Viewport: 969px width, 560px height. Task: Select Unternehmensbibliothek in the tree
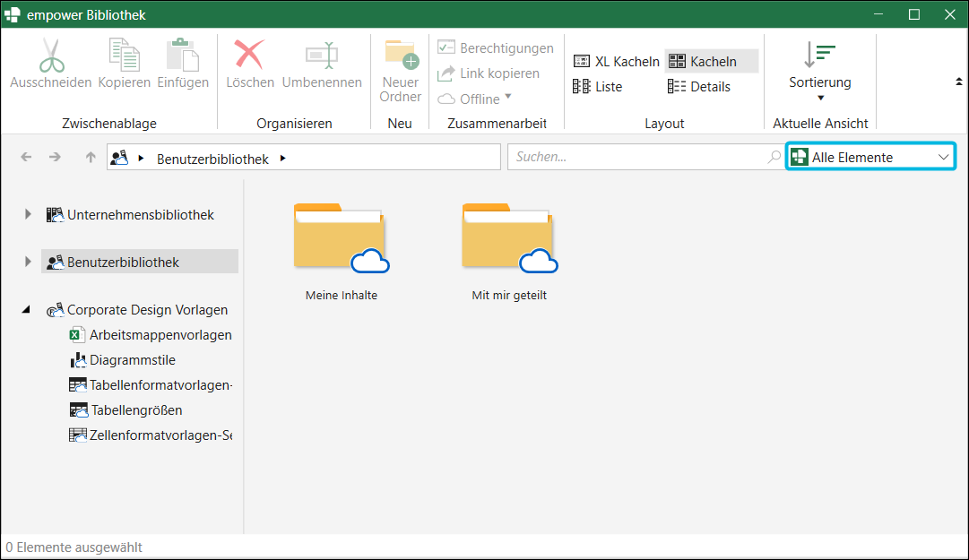130,215
